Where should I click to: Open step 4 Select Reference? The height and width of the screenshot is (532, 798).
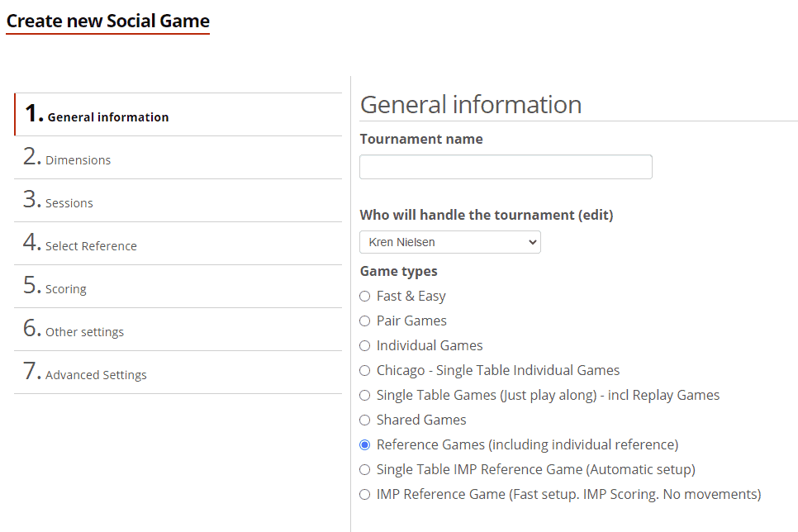[91, 245]
